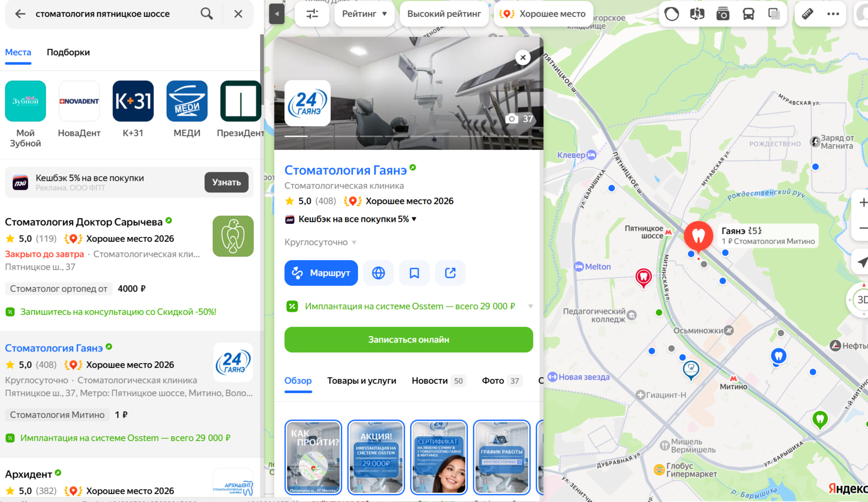Open the Обзор tab
Screen dimensions: 868x502
click(298, 381)
